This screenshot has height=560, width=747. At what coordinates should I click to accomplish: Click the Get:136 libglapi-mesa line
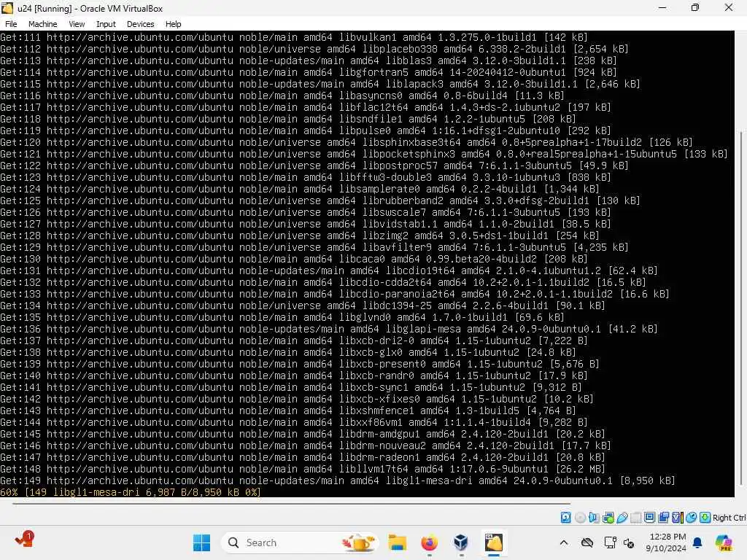[x=329, y=329]
